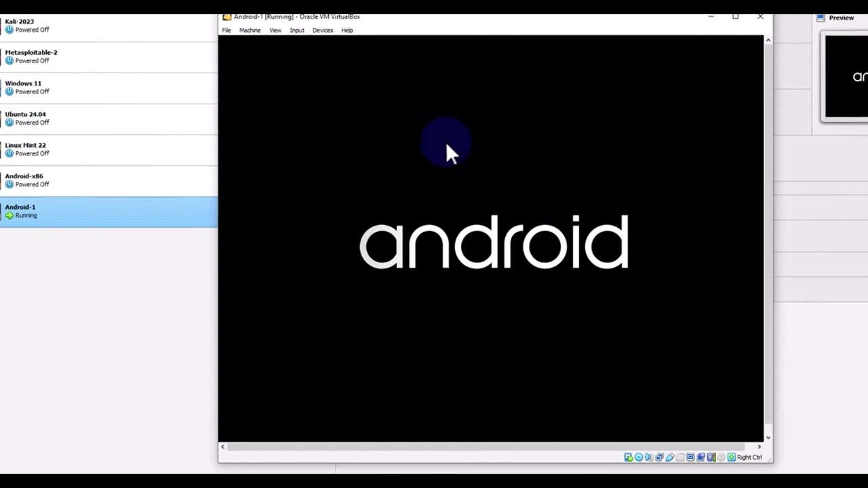This screenshot has width=868, height=488.
Task: Open the Devices menu
Action: (x=323, y=30)
